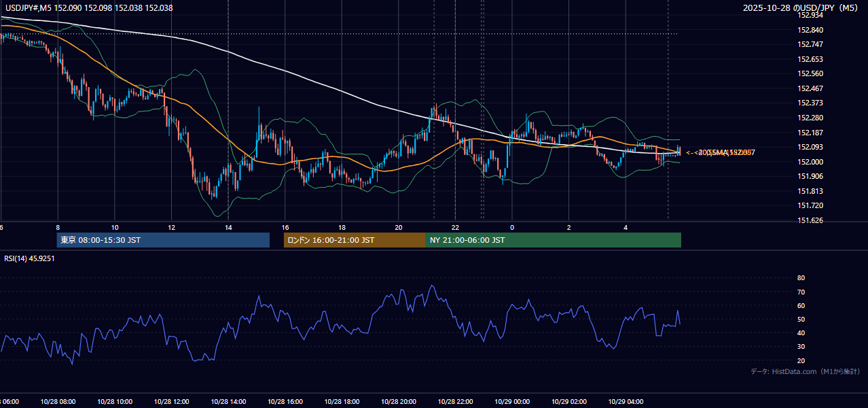Click hour label 4 under the price chart
Image resolution: width=868 pixels, height=408 pixels.
pyautogui.click(x=626, y=227)
